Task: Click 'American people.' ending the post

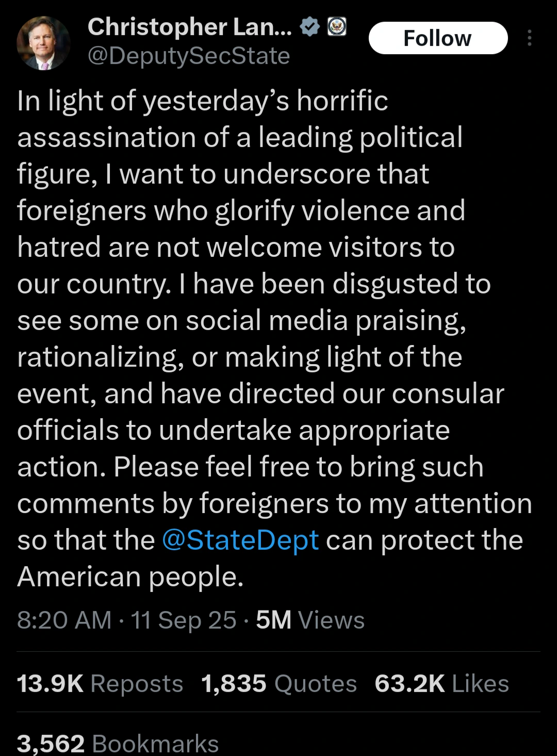Action: click(130, 577)
